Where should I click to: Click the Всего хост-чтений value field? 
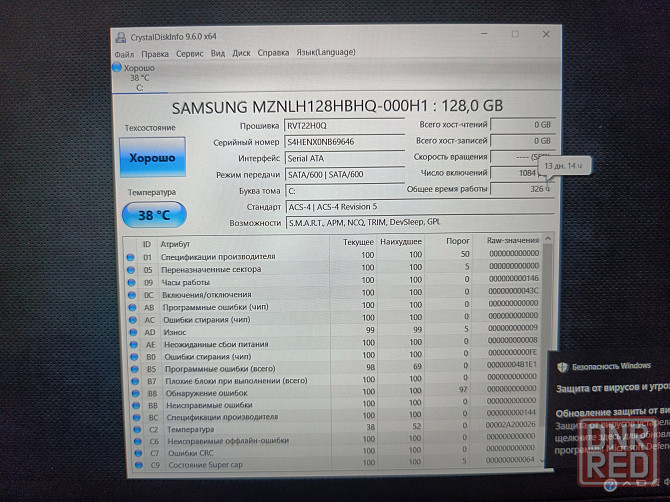pyautogui.click(x=523, y=125)
